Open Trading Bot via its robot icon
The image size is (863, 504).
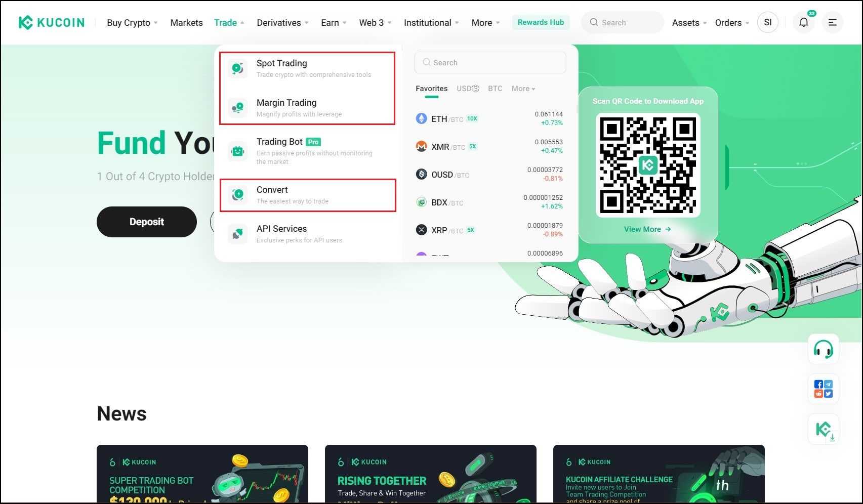237,150
